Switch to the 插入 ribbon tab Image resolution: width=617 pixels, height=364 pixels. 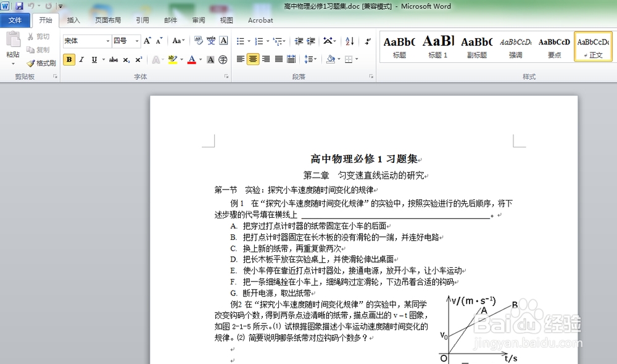(73, 20)
